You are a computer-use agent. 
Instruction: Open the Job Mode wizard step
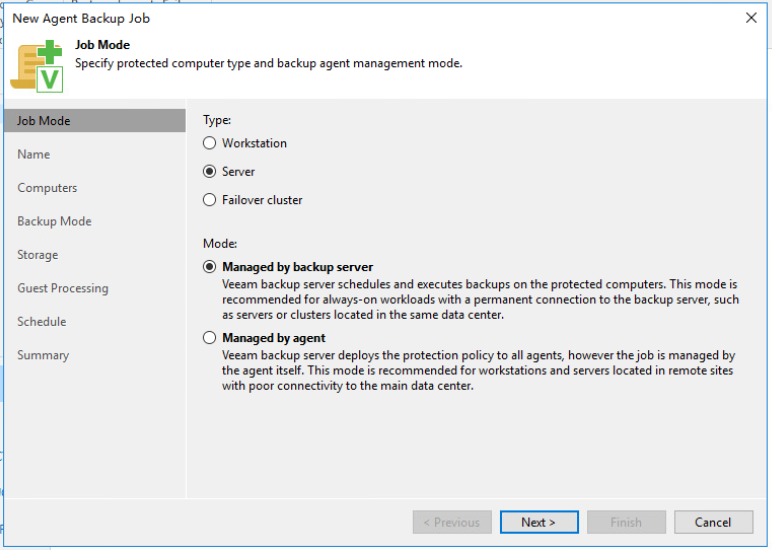[95, 121]
